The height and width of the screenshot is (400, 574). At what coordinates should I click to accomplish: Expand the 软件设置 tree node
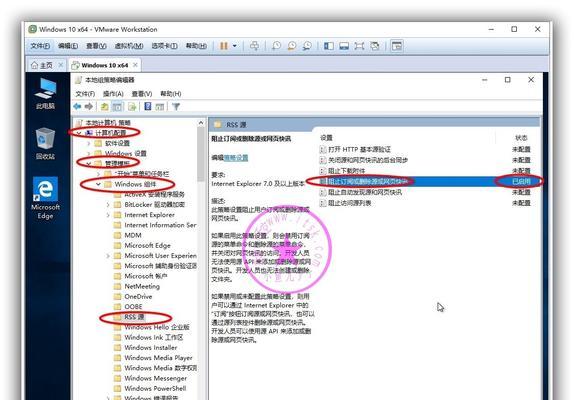point(89,143)
